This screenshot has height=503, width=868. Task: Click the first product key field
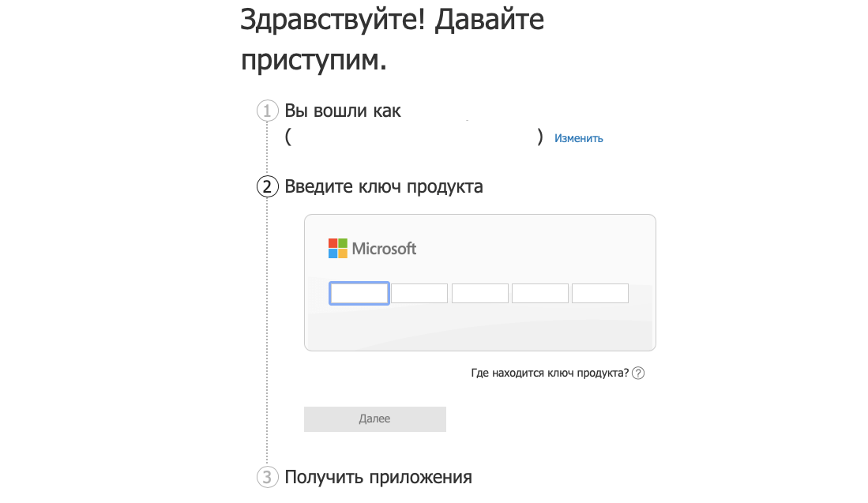(x=359, y=293)
